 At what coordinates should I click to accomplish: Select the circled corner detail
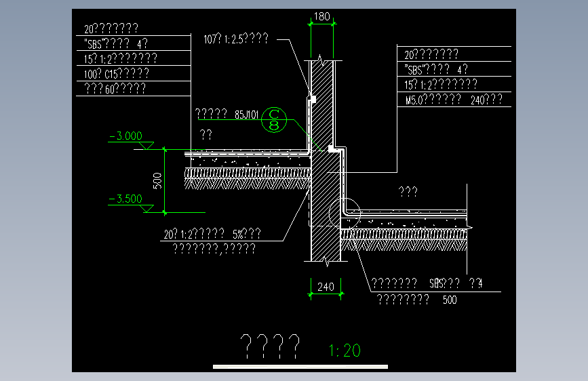point(345,214)
